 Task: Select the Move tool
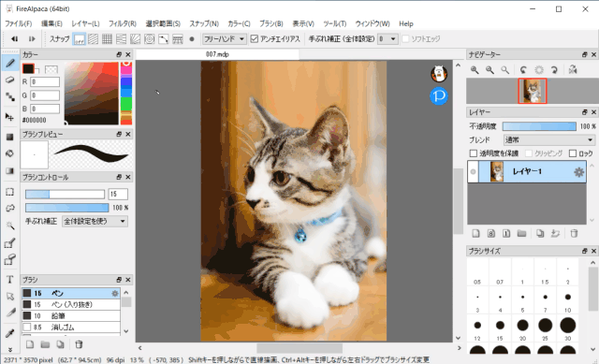[x=10, y=116]
